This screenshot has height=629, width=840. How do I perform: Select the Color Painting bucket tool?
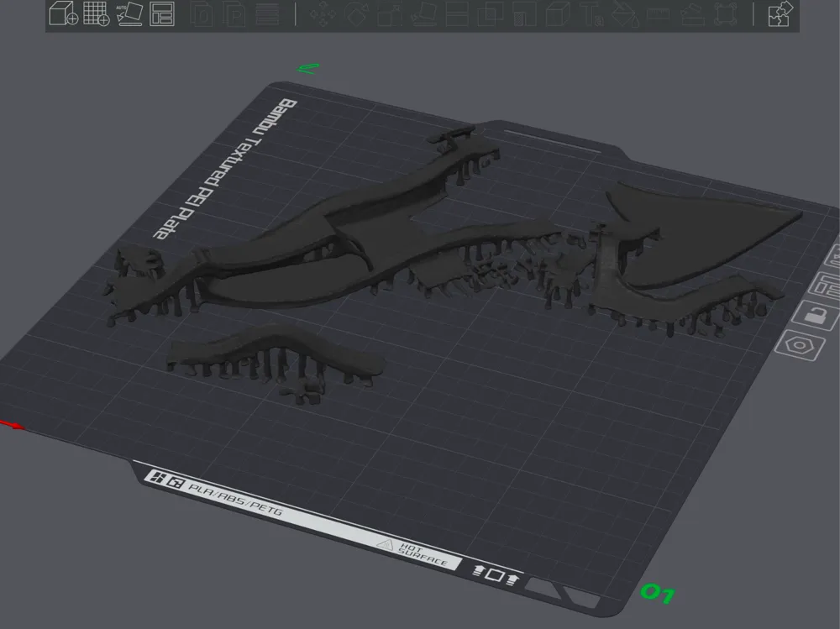[626, 13]
